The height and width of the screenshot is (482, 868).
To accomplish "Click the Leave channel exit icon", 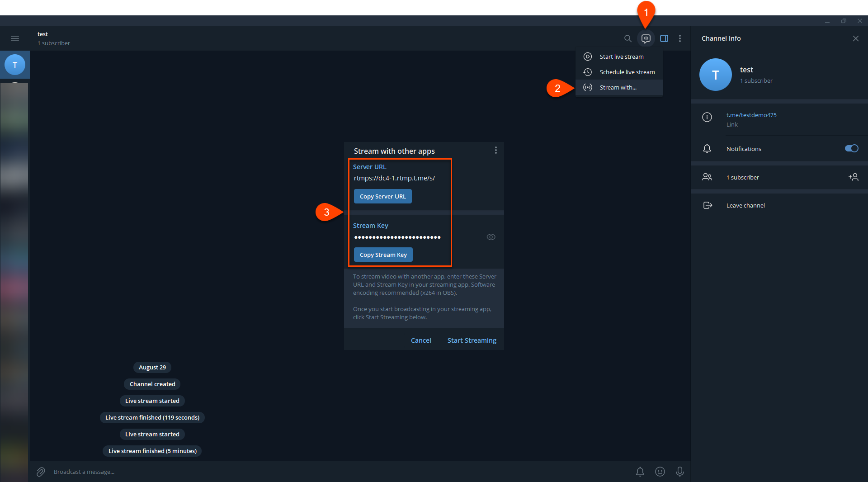I will (708, 205).
